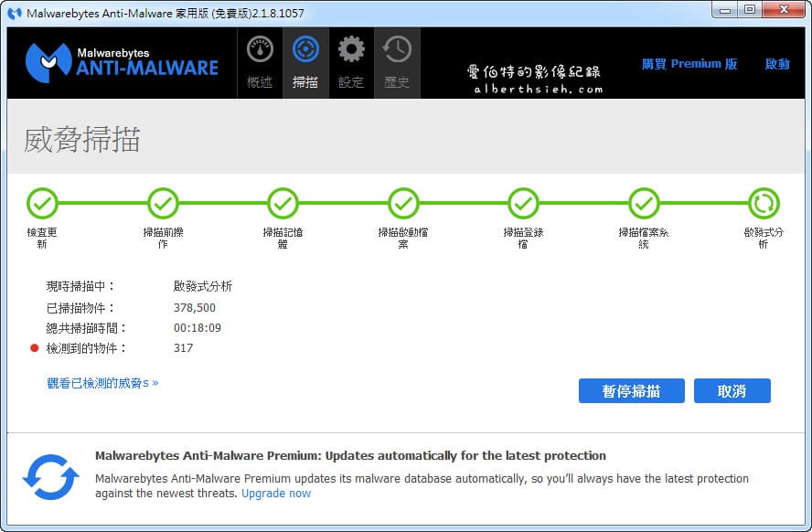
Task: Open the 設定 settings gear tab
Action: [351, 63]
